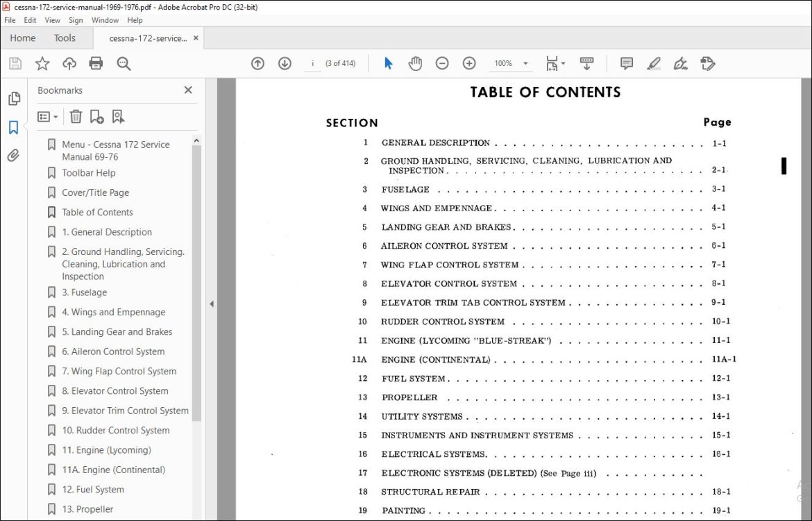Choose the Selection arrow tool

(389, 63)
